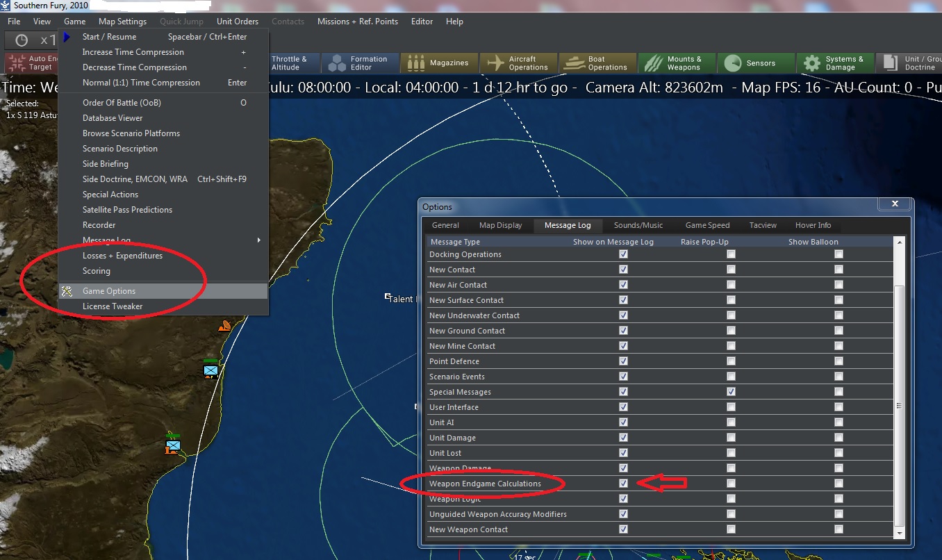Open Losses + Expenditures
This screenshot has width=942, height=560.
pyautogui.click(x=163, y=256)
